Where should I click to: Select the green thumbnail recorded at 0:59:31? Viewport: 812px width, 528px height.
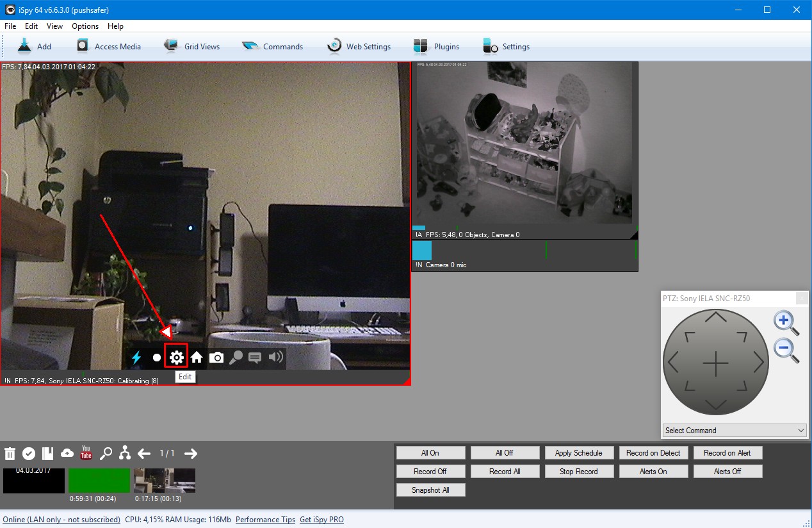(x=99, y=481)
